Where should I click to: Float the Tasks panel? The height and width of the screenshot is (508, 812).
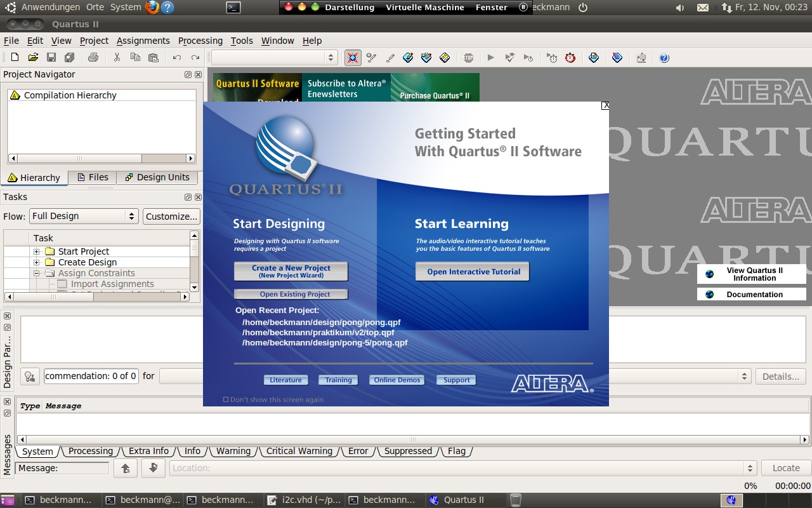188,197
